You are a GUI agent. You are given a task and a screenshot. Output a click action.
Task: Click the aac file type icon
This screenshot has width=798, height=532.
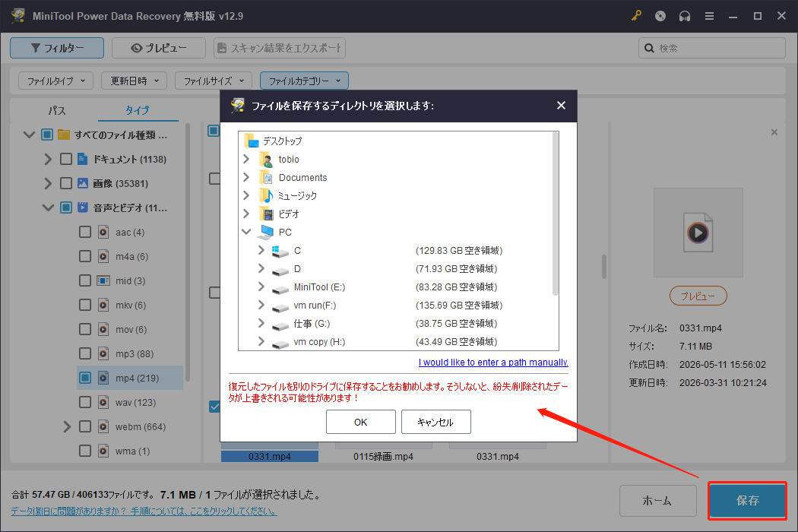point(103,232)
